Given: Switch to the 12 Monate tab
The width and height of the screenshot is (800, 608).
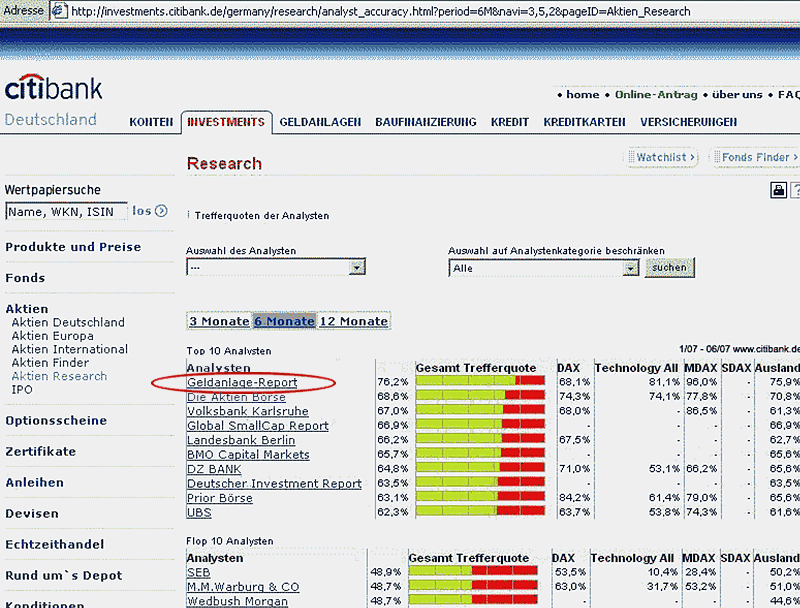Looking at the screenshot, I should coord(354,321).
